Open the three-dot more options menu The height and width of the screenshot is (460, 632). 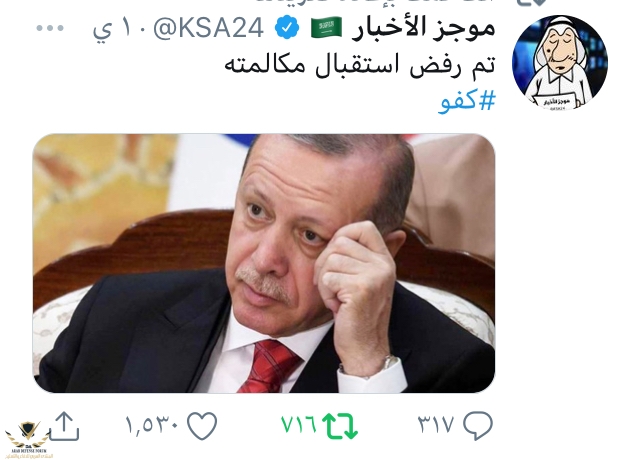point(50,28)
